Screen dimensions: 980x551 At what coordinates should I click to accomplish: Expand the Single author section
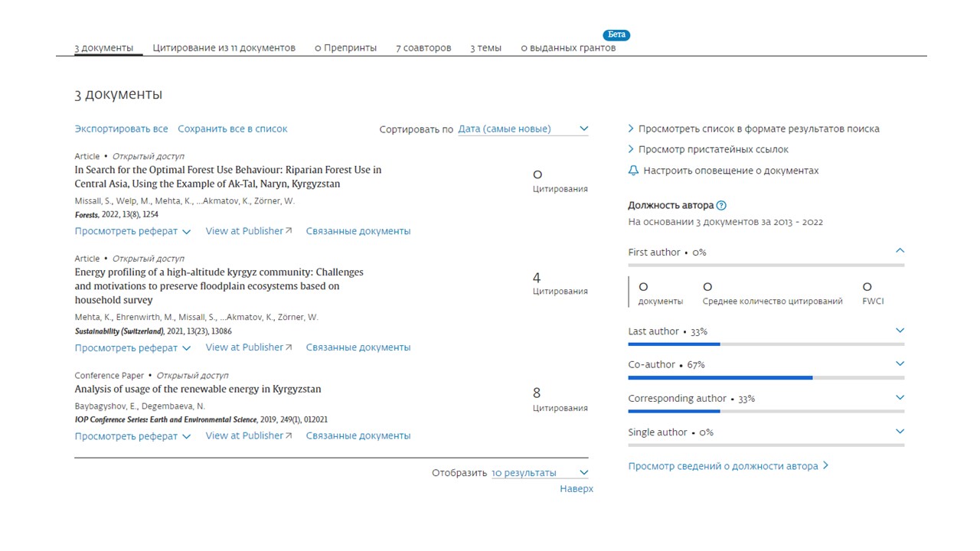tap(900, 432)
